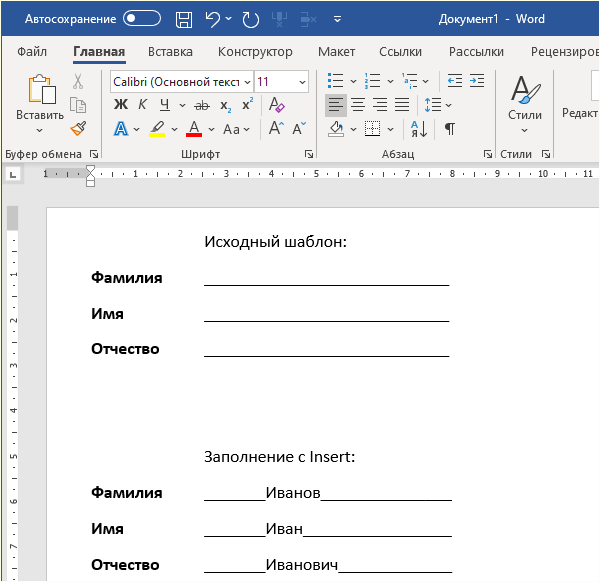Apply the red font color
This screenshot has width=600, height=582.
click(194, 129)
